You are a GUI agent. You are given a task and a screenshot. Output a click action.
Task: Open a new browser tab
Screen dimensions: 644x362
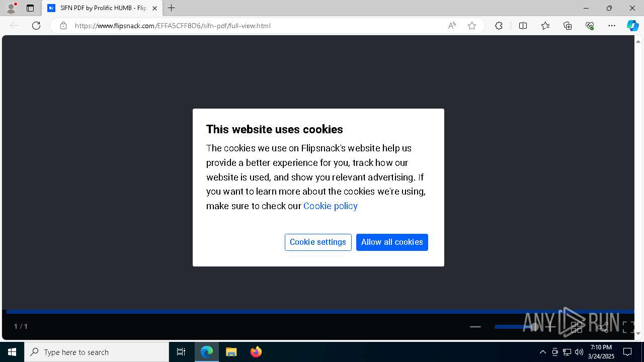(x=171, y=8)
